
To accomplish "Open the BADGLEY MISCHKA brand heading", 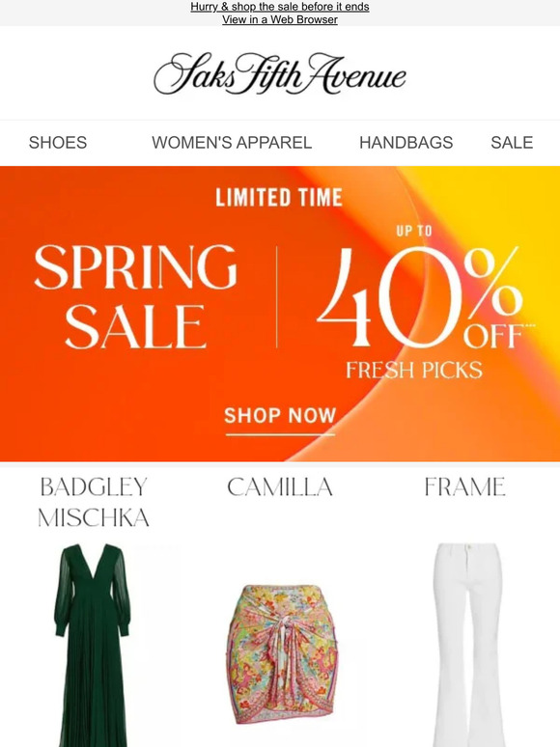I will [x=94, y=502].
